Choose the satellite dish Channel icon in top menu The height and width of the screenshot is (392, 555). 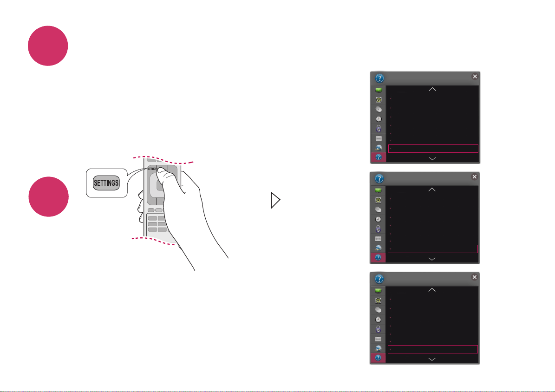point(379,110)
